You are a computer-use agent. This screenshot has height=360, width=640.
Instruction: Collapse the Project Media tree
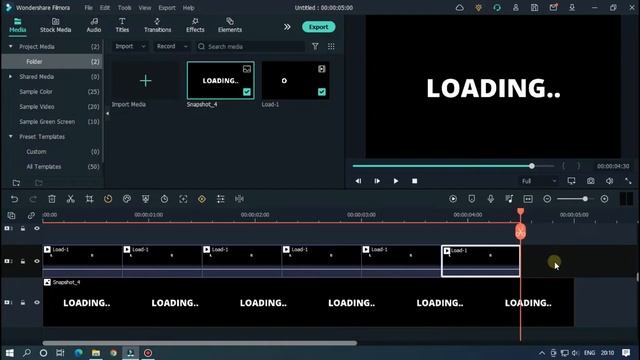point(11,47)
